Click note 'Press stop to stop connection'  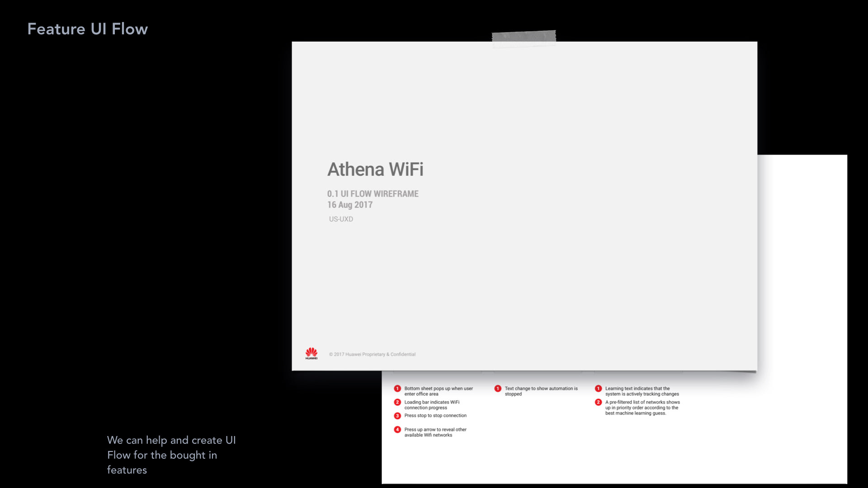[435, 416]
